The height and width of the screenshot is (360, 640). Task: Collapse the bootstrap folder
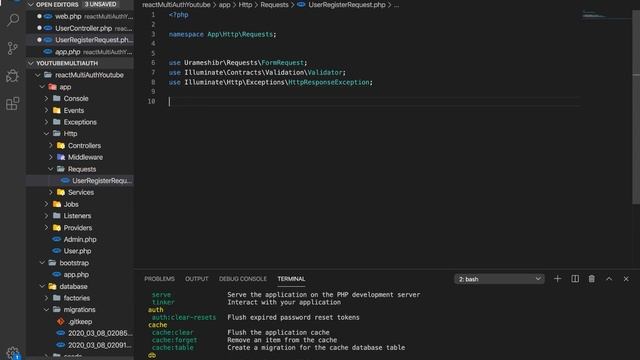42,263
